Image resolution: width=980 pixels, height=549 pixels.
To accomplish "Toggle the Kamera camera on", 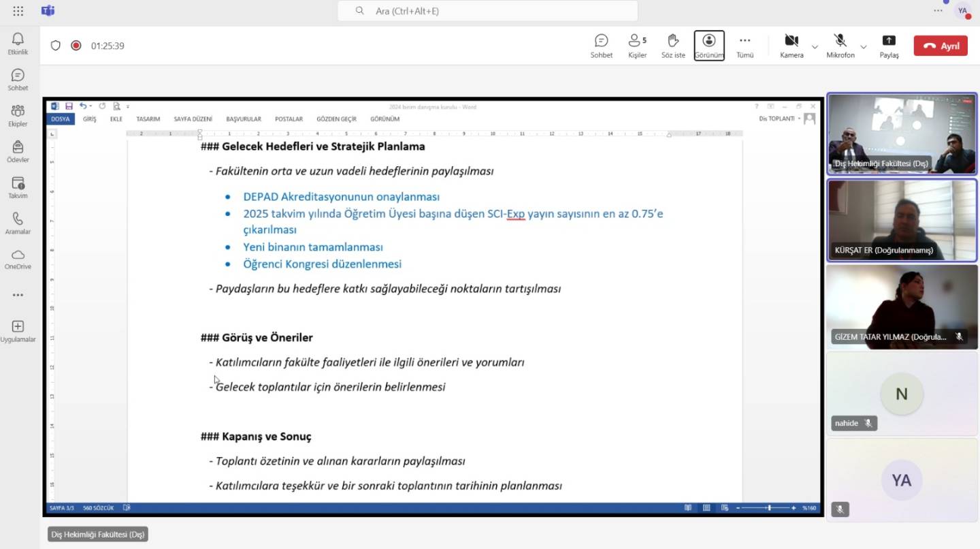I will 791,46.
